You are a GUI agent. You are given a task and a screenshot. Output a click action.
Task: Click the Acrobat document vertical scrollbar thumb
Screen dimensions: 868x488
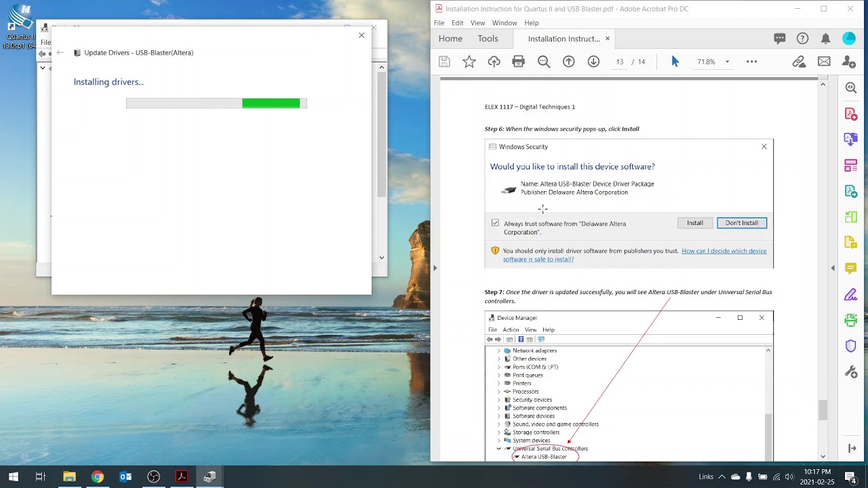point(823,409)
